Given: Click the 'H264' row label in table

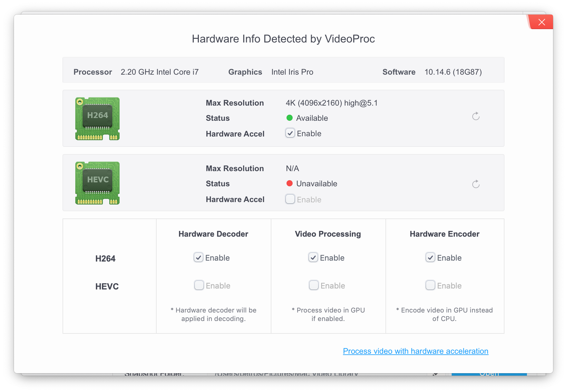Looking at the screenshot, I should [x=105, y=259].
